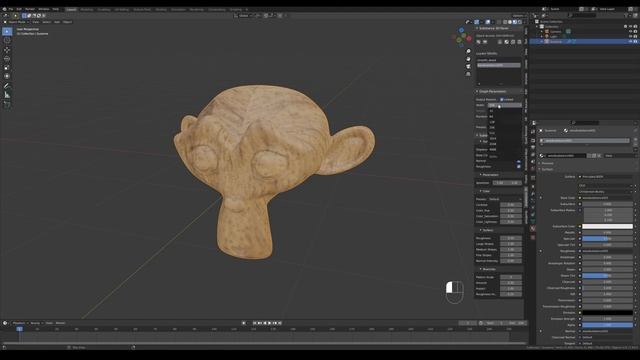Viewport: 640px width, 360px height.
Task: Select the Scale tool
Action: click(7, 67)
